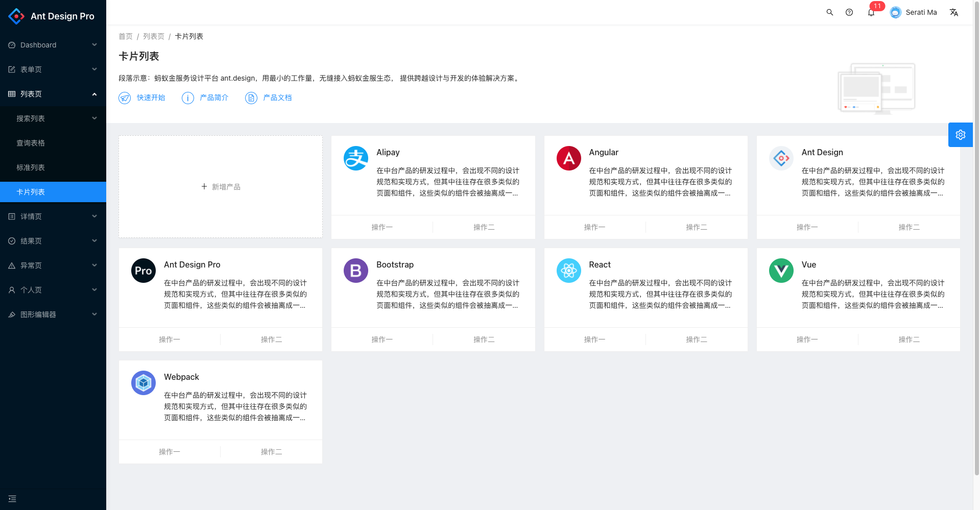
Task: Click the language switcher icon
Action: click(x=953, y=12)
